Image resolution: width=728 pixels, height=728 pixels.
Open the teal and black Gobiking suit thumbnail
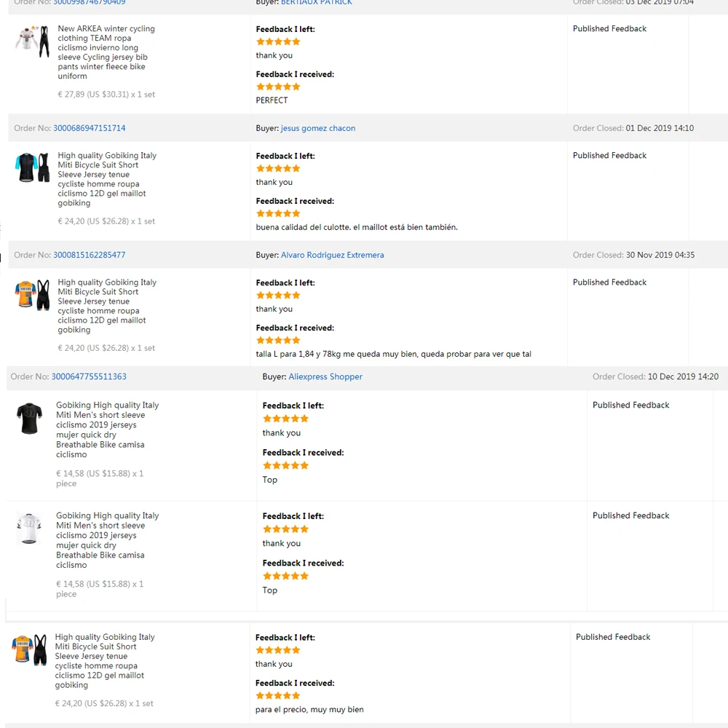point(32,167)
